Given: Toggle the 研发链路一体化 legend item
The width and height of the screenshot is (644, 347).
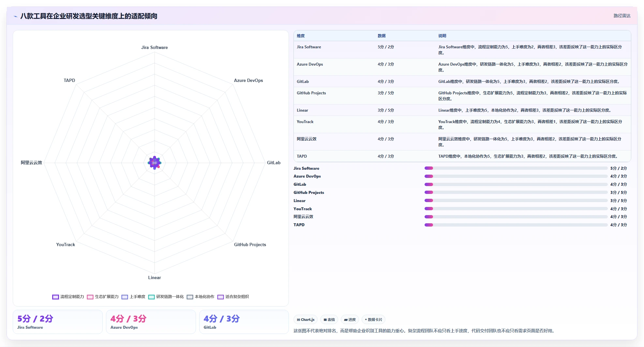Looking at the screenshot, I should pyautogui.click(x=166, y=297).
